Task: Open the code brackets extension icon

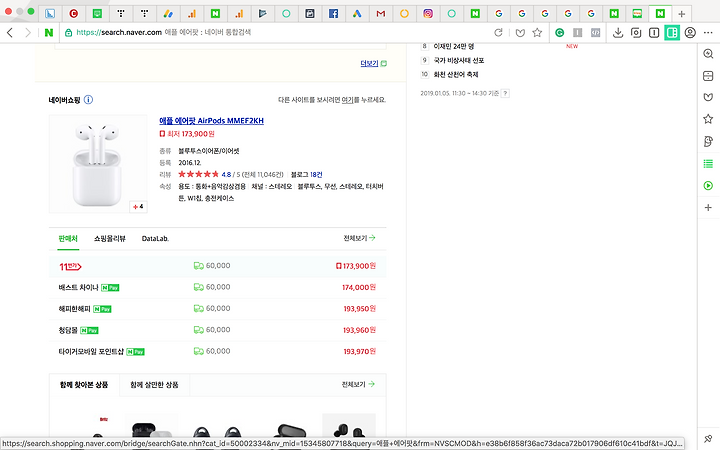Action: 596,33
